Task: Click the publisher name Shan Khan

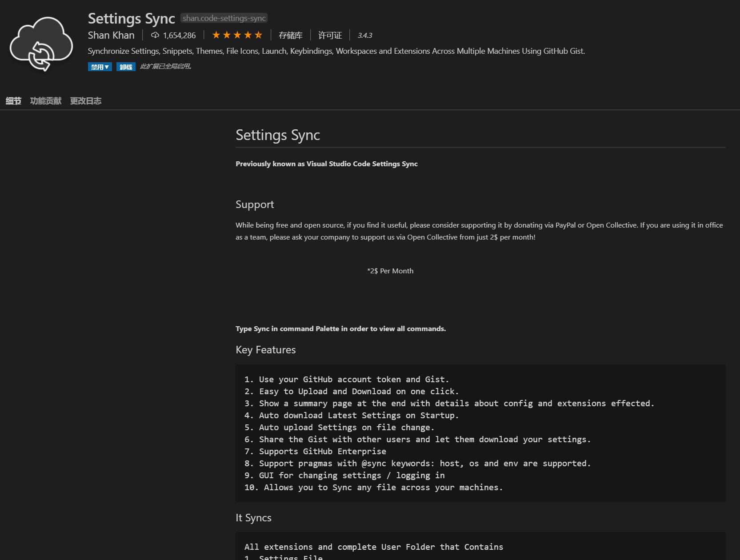Action: pos(111,35)
